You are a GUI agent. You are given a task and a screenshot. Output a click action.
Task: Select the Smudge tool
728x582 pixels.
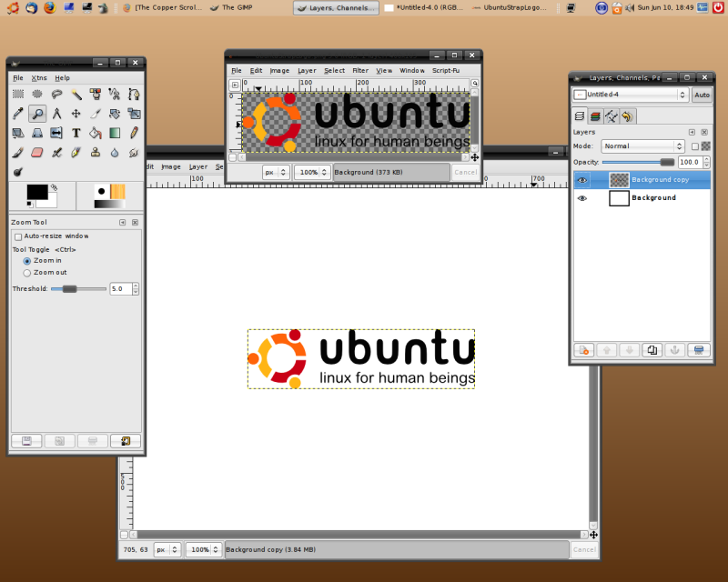134,152
